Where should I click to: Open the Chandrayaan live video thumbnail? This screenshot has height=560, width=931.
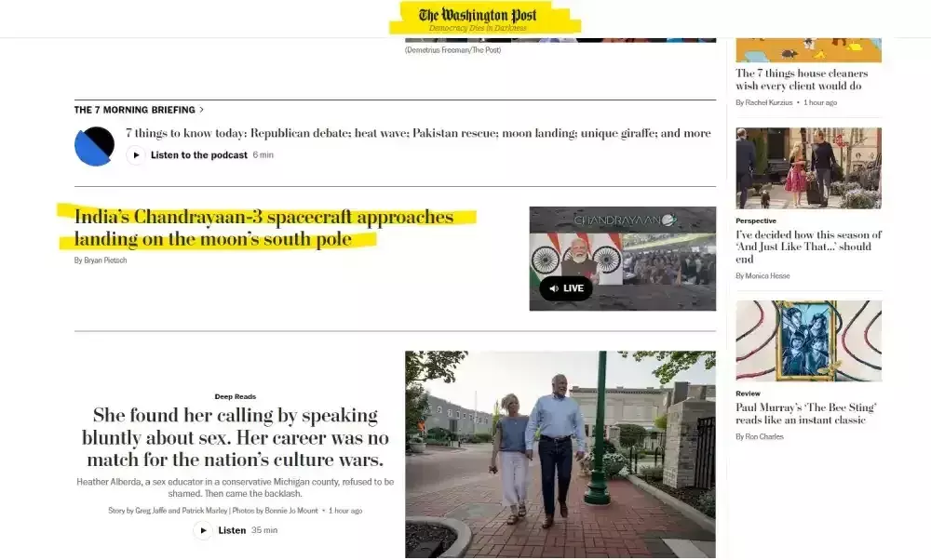point(622,258)
